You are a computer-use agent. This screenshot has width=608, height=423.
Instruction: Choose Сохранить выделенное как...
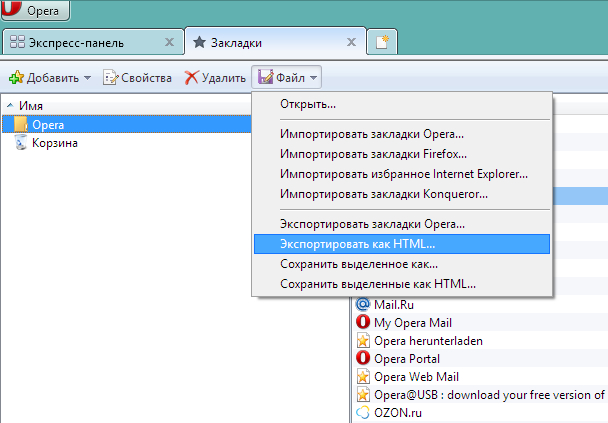[402, 264]
